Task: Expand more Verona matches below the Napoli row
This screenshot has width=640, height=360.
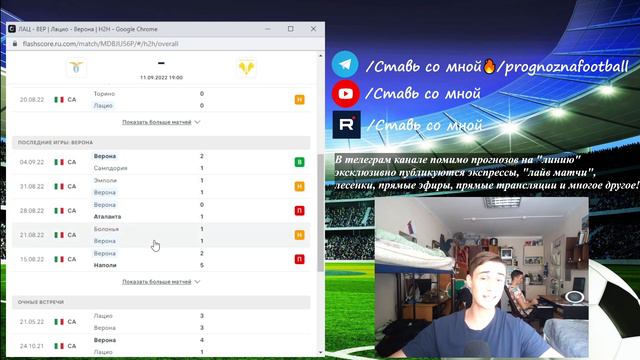Action: (x=157, y=282)
